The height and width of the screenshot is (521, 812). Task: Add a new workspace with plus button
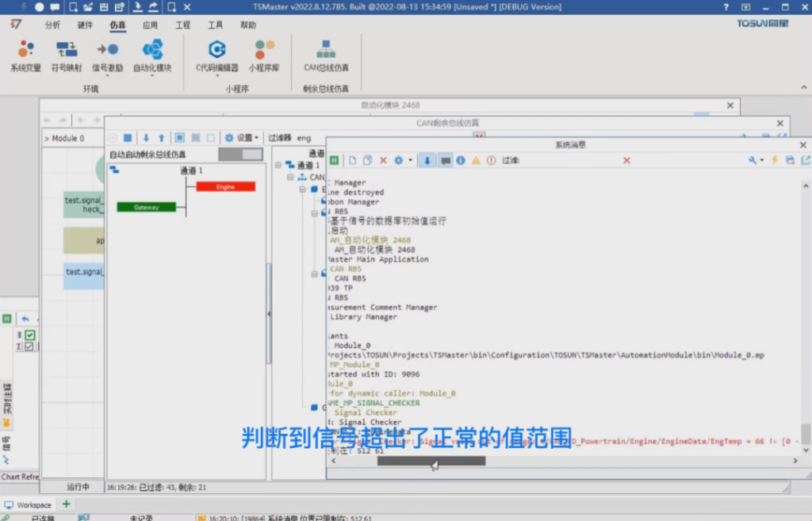click(x=67, y=504)
